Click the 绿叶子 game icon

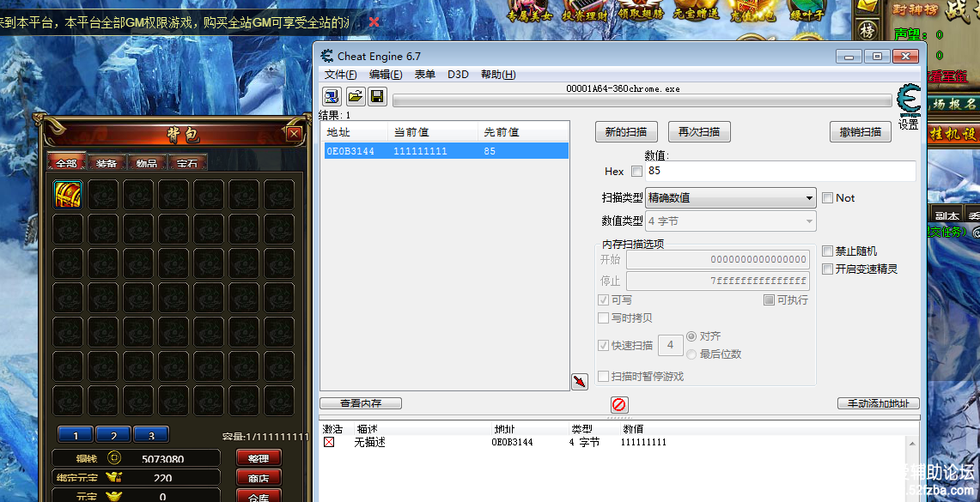pyautogui.click(x=807, y=10)
